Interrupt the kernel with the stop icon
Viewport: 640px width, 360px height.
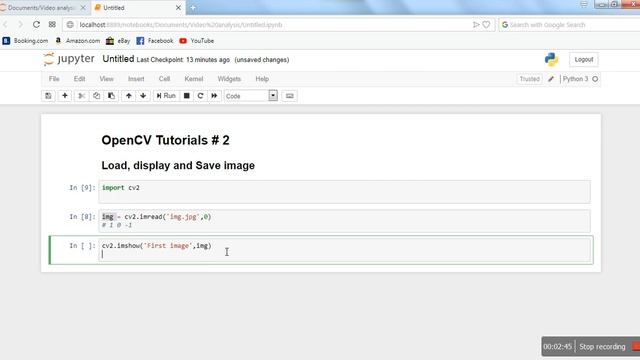(x=187, y=96)
